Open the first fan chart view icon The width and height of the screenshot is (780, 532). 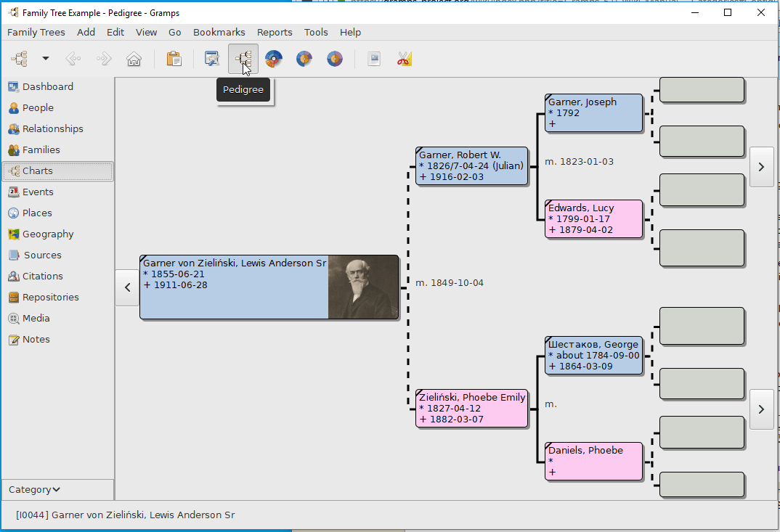274,59
